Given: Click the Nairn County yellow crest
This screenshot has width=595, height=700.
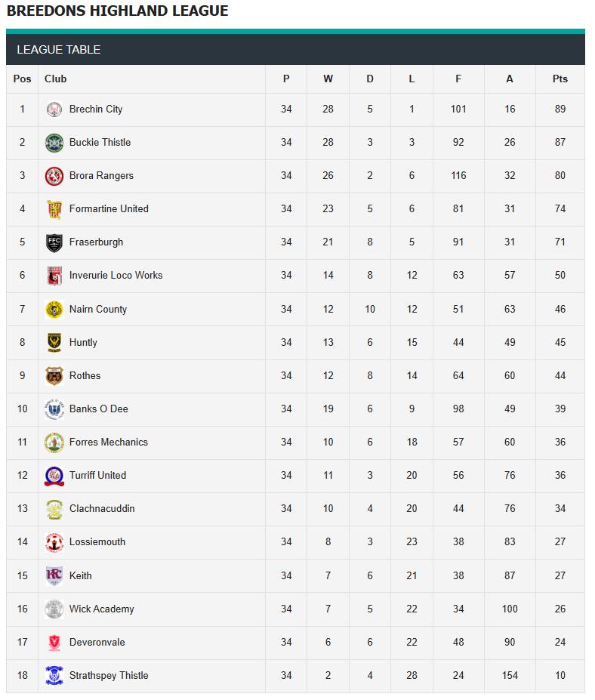Looking at the screenshot, I should click(x=54, y=310).
